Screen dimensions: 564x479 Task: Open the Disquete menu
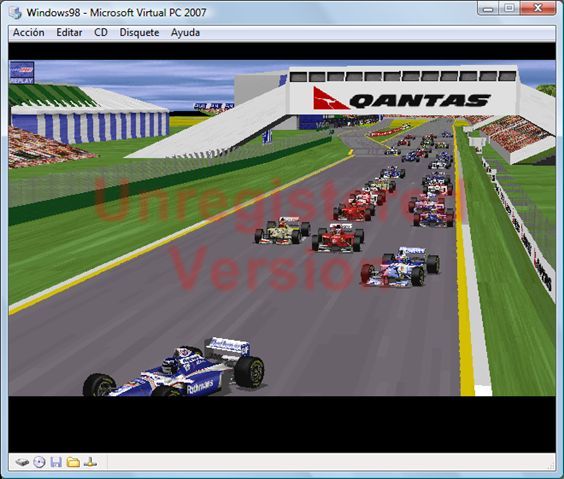[x=139, y=32]
